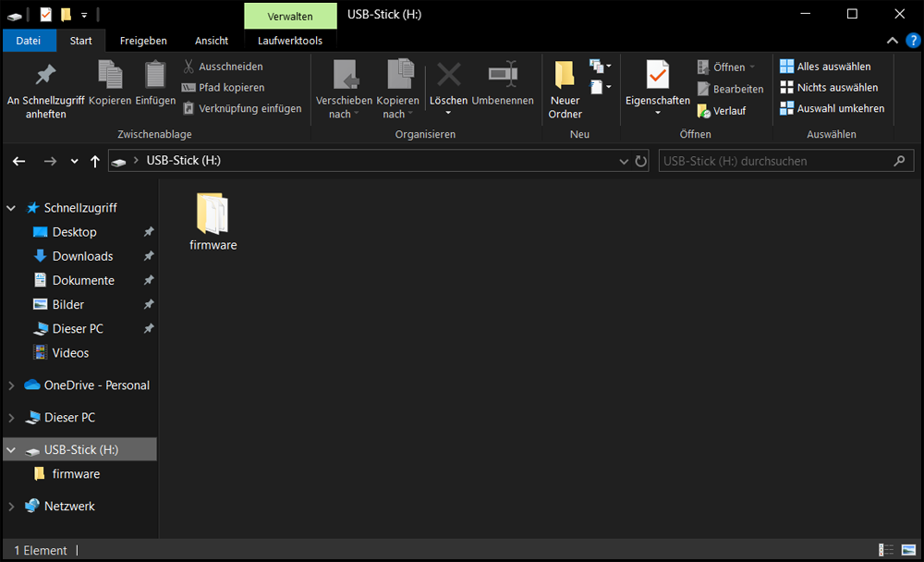
Task: Open the firmware folder thumbnail
Action: click(213, 222)
